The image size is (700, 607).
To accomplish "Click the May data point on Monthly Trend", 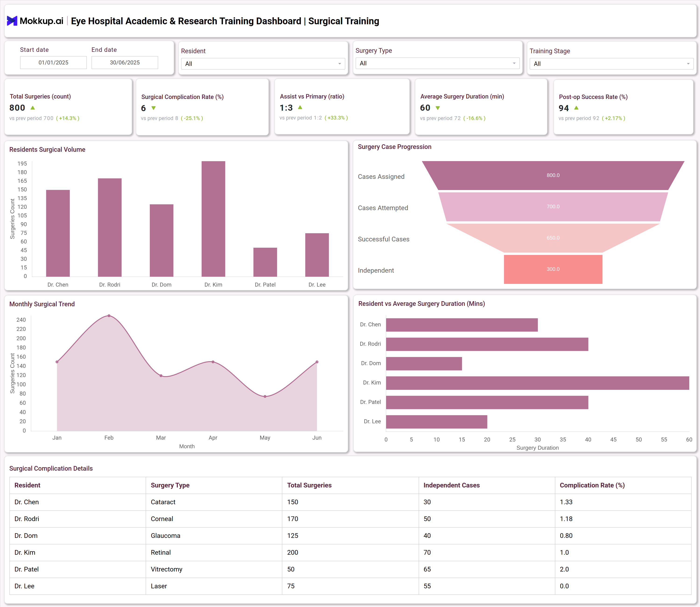I will coord(265,396).
